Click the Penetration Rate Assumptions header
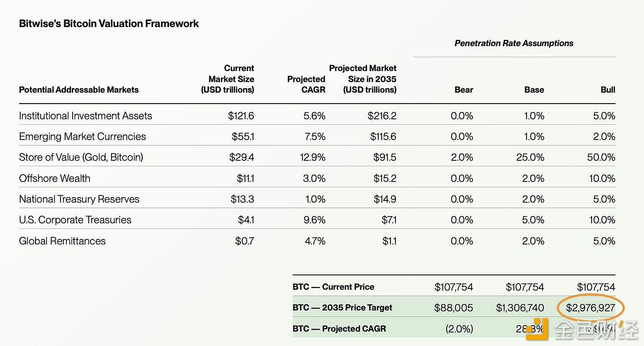The height and width of the screenshot is (346, 644). pos(513,43)
